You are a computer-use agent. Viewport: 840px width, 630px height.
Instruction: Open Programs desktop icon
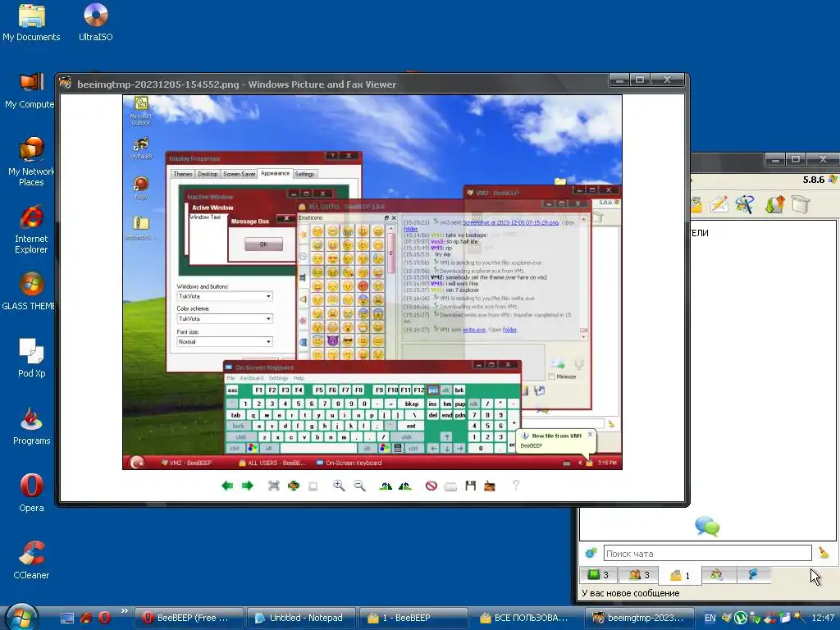coord(32,426)
